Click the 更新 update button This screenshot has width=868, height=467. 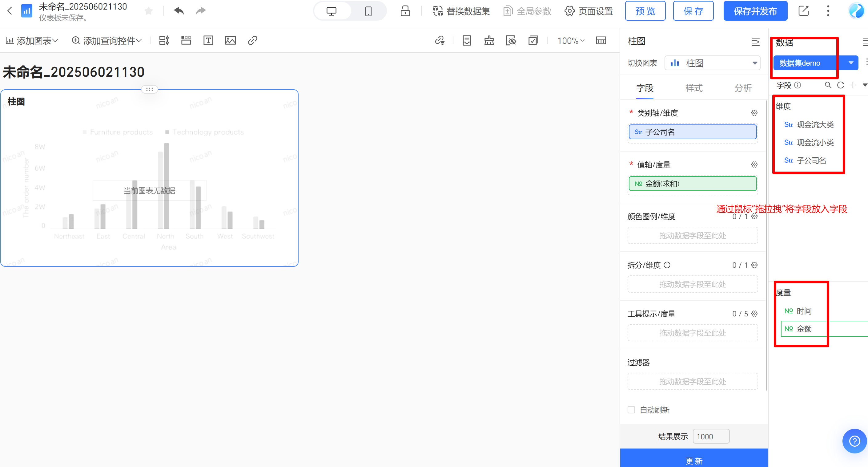[x=694, y=460]
